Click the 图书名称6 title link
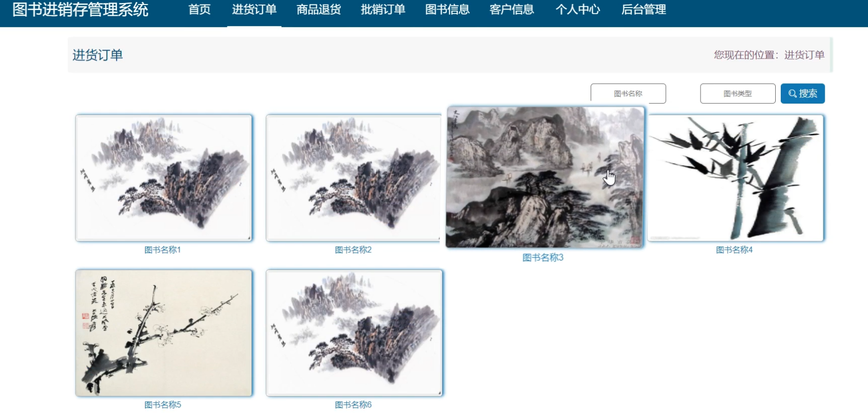Image resolution: width=868 pixels, height=415 pixels. pos(353,405)
